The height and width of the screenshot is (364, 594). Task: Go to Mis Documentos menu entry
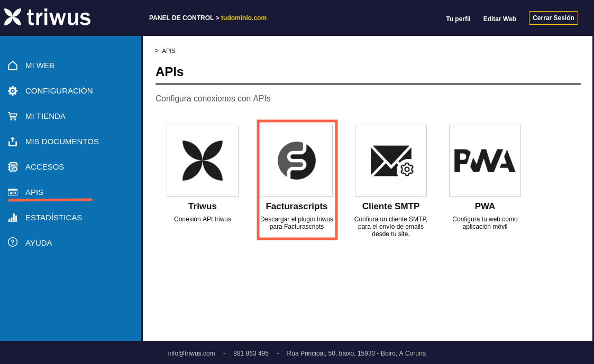click(62, 142)
